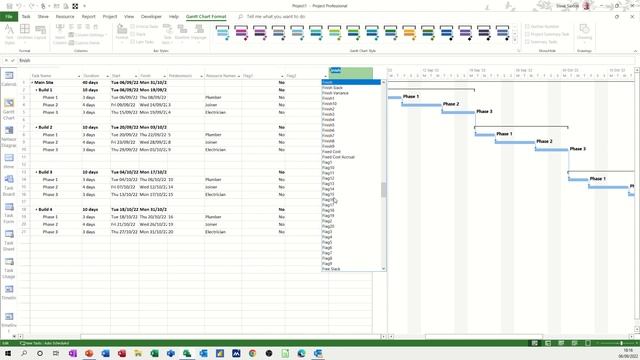Screen dimensions: 640x360
Task: Open Column Settings in the Columns group
Action: 87,35
